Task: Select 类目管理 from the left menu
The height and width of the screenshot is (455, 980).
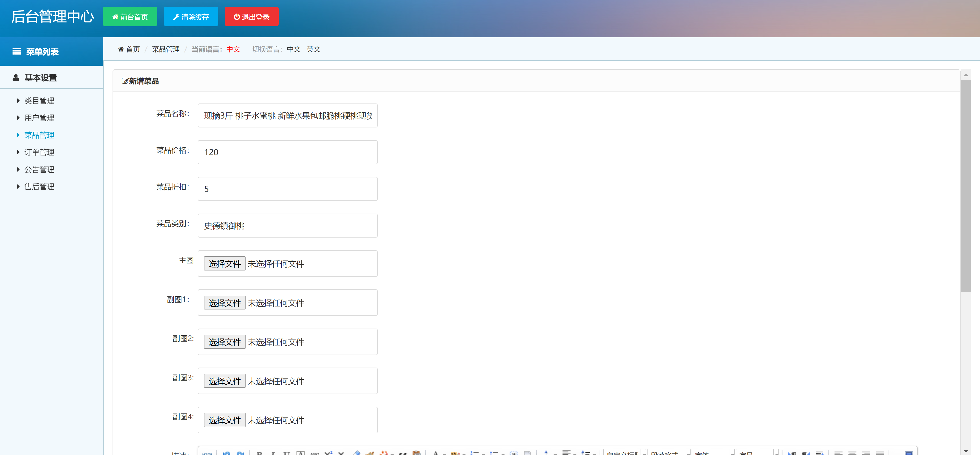Action: pyautogui.click(x=39, y=101)
